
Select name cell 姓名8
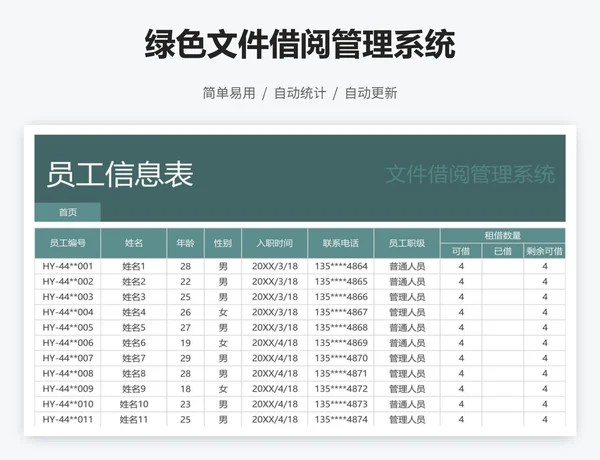tap(134, 374)
